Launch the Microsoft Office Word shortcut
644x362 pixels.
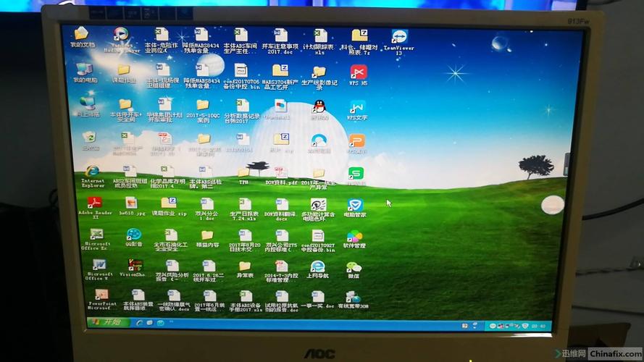tap(99, 265)
